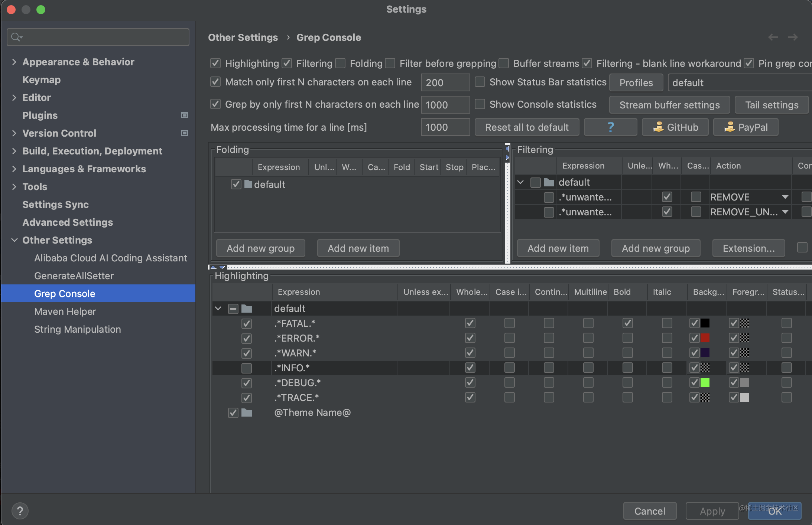Click the default folder icon in Highlighting
The height and width of the screenshot is (525, 812).
(x=247, y=309)
